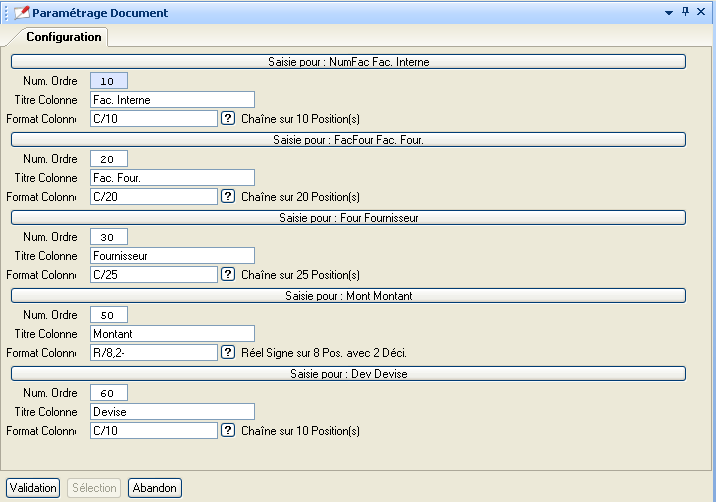Image resolution: width=716 pixels, height=502 pixels.
Task: Click section header Saisie pour Dev Devise
Action: pos(348,374)
